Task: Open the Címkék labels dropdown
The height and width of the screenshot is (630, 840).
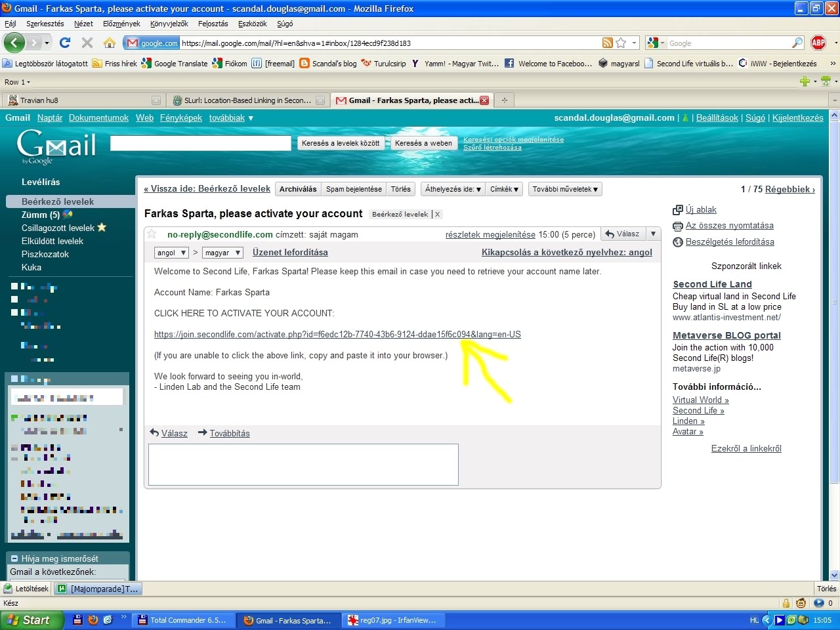Action: (504, 189)
